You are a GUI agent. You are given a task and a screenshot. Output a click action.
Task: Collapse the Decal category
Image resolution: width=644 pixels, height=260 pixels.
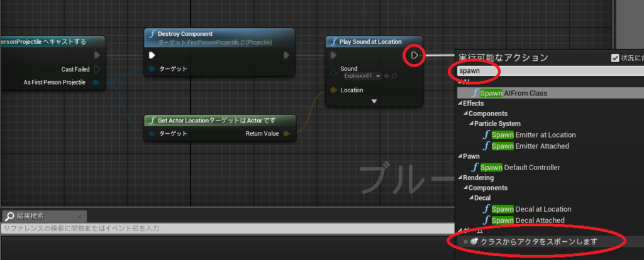(472, 198)
